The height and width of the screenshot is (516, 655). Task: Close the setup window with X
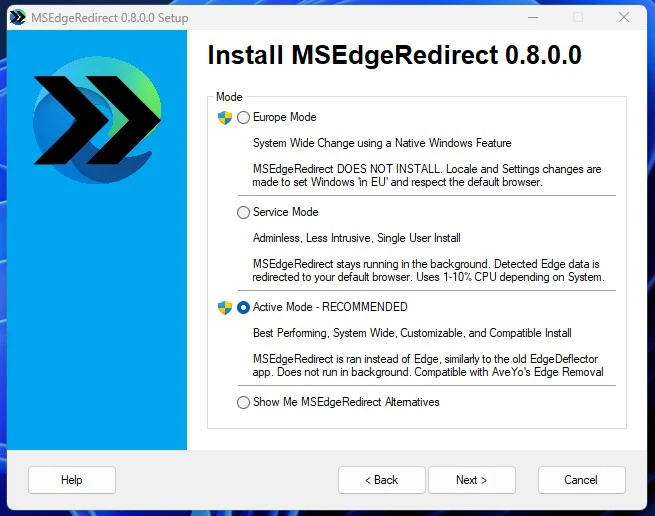click(624, 18)
